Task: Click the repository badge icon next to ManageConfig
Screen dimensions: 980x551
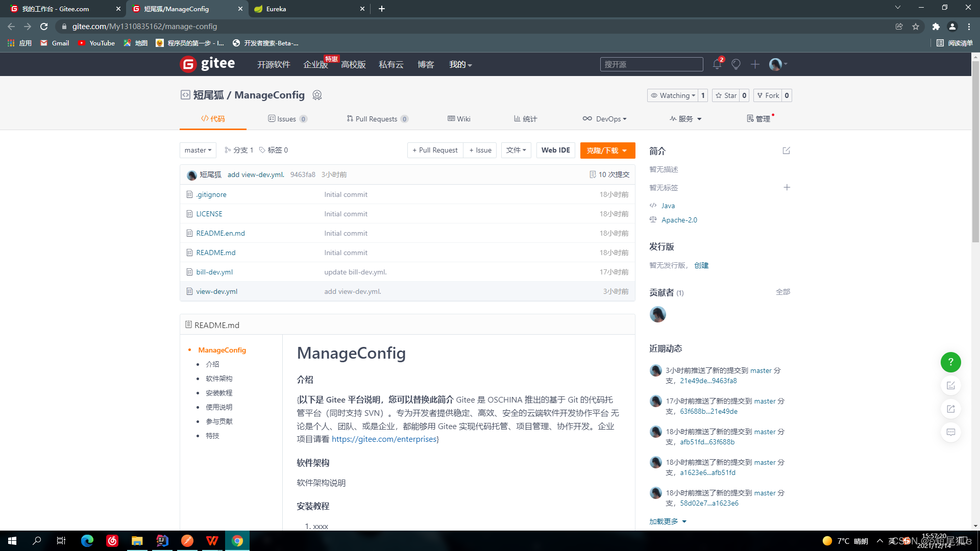Action: [x=317, y=95]
